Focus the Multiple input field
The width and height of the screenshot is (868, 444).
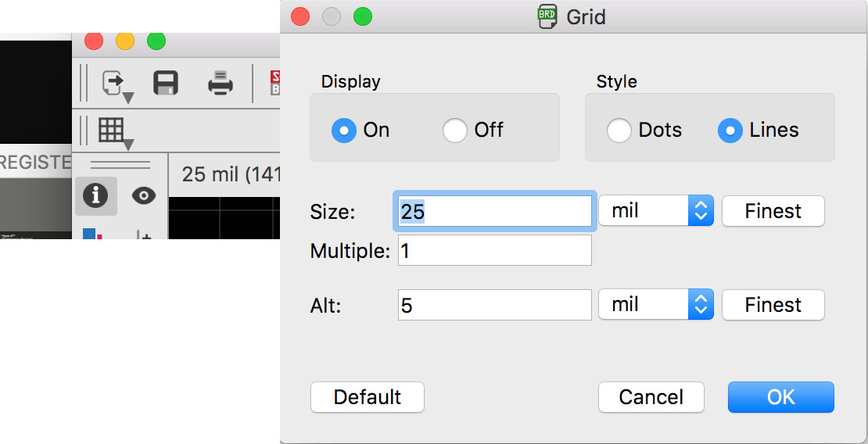tap(495, 250)
